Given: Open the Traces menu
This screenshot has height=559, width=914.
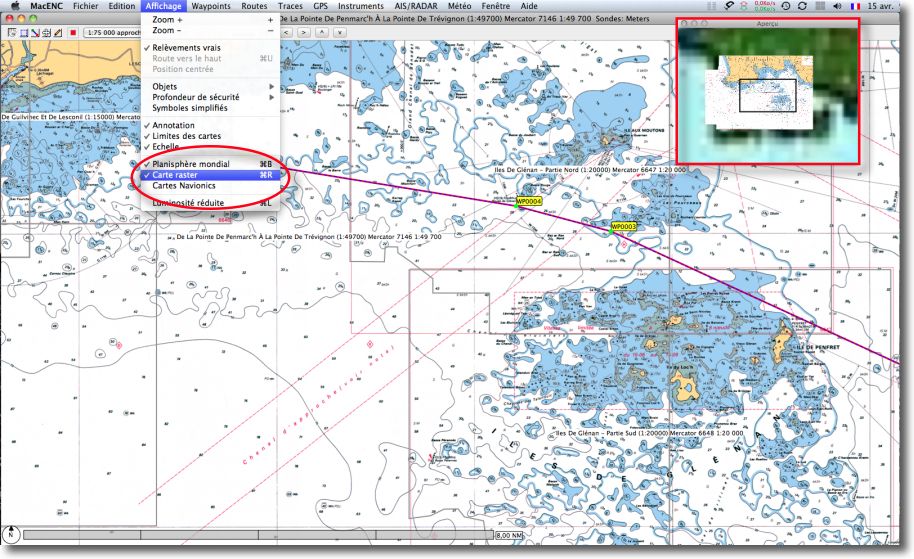Looking at the screenshot, I should coord(290,6).
